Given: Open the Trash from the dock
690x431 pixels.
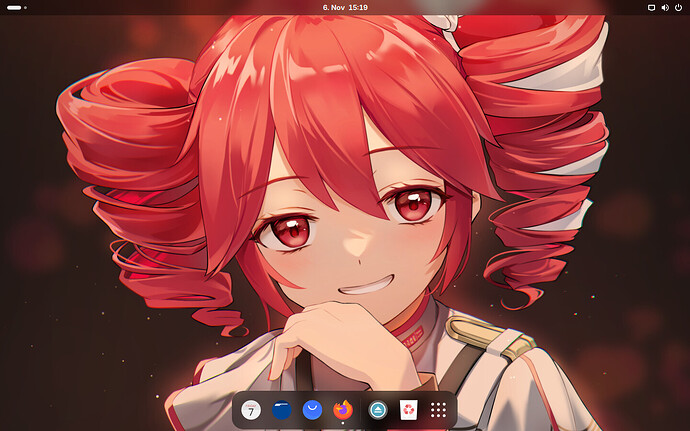Looking at the screenshot, I should click(407, 409).
